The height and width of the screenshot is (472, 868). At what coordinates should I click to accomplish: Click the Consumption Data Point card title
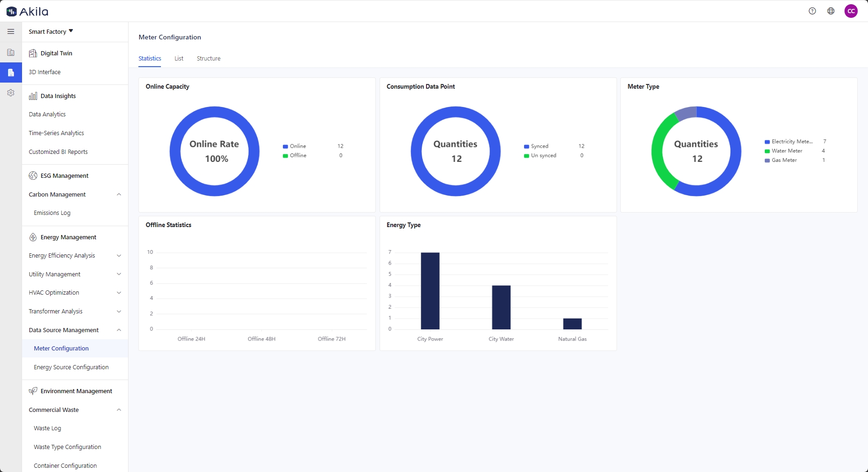pyautogui.click(x=421, y=86)
